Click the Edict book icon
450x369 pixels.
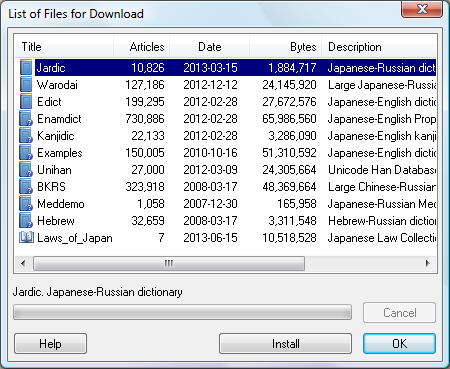[26, 102]
